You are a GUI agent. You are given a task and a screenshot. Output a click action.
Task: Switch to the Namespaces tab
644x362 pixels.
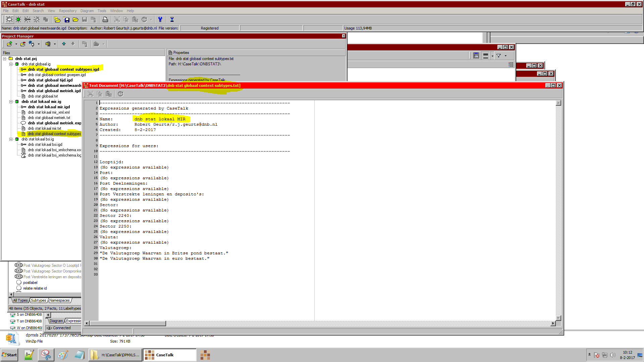59,300
